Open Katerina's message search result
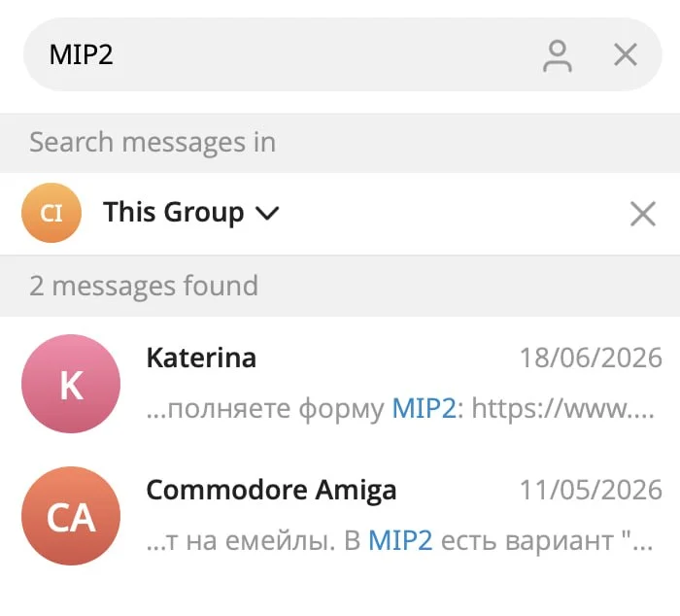 point(340,384)
